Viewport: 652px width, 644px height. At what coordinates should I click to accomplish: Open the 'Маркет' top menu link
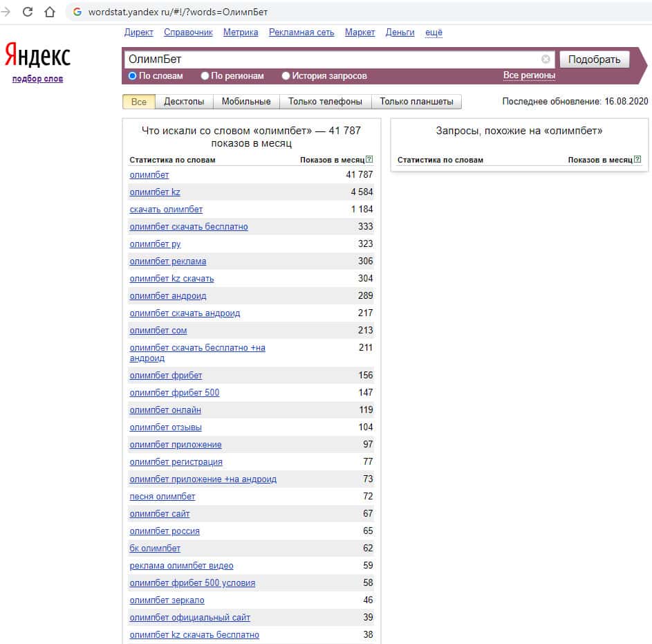(x=360, y=33)
